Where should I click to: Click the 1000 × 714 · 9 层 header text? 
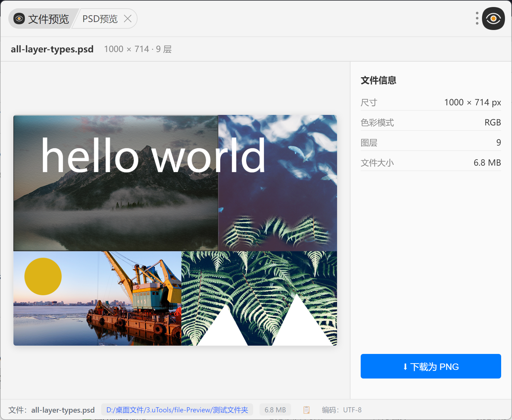[138, 49]
